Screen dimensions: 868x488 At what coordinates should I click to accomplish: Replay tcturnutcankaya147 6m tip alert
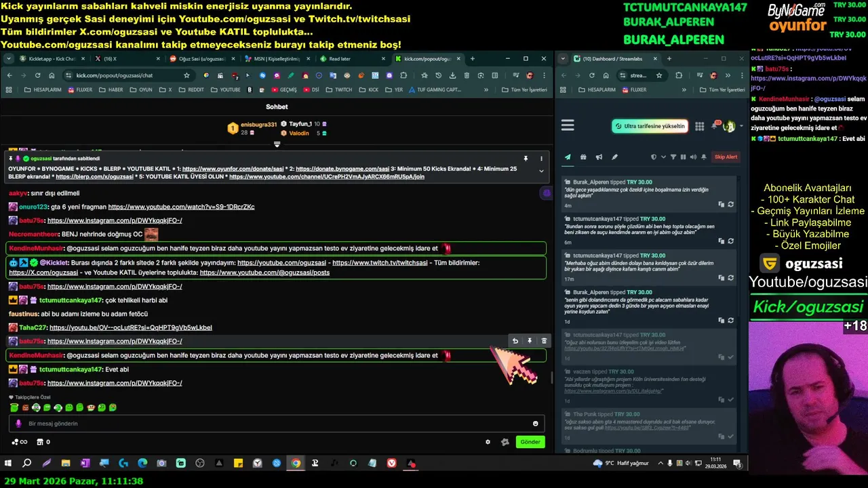tap(730, 241)
